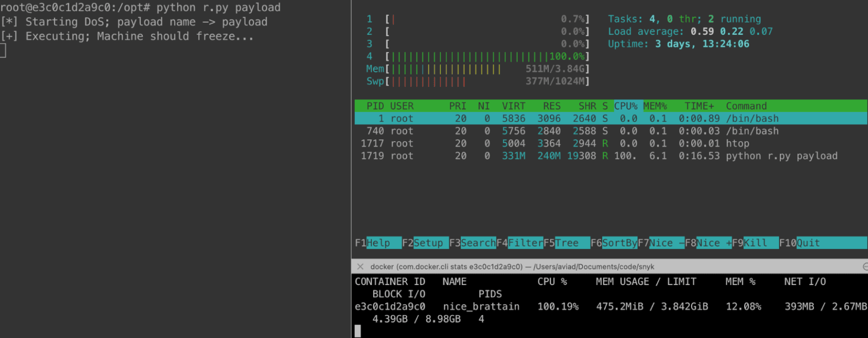Sort by TIME+ column header
This screenshot has height=338, width=868.
[699, 106]
